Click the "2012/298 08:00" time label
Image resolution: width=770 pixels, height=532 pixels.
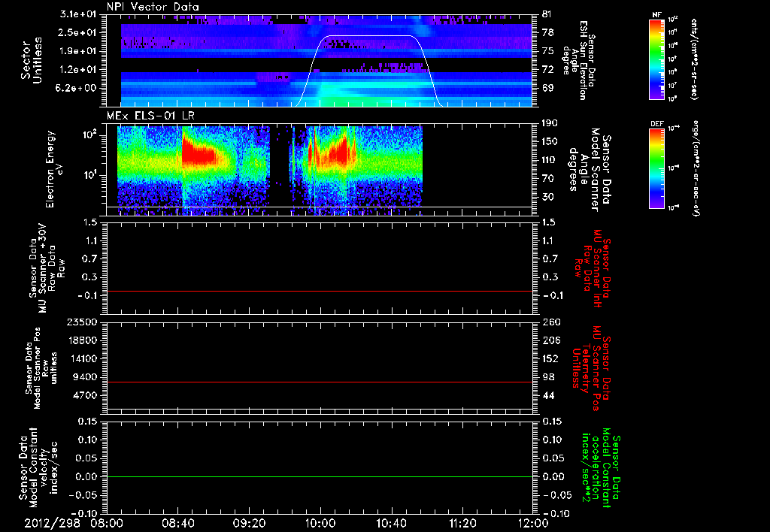coord(74,523)
